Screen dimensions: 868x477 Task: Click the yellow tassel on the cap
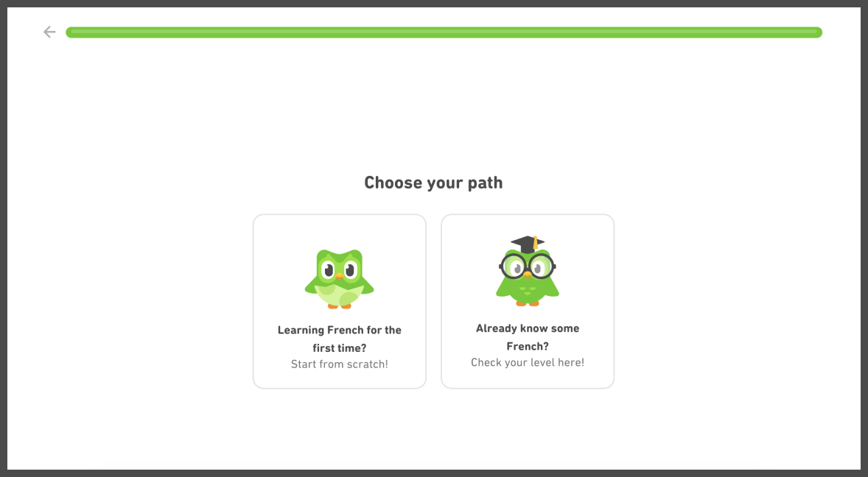point(535,243)
